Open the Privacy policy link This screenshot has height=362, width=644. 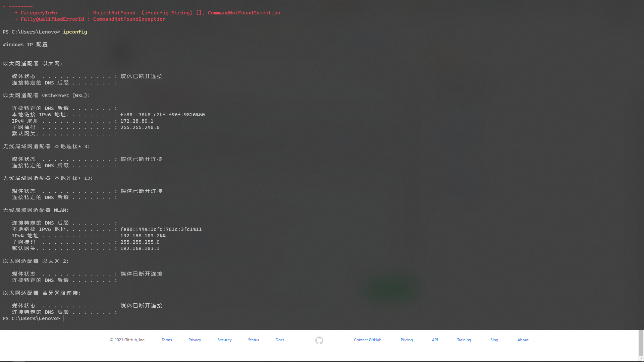195,340
